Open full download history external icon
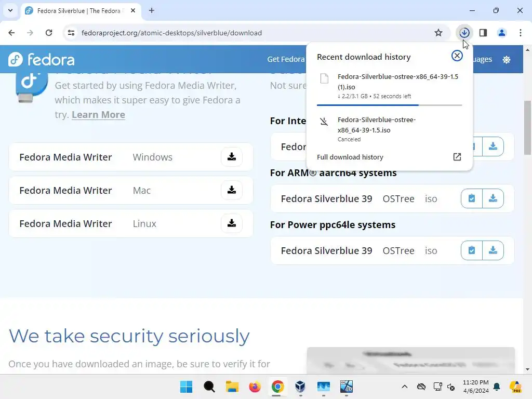This screenshot has width=532, height=399. [457, 157]
